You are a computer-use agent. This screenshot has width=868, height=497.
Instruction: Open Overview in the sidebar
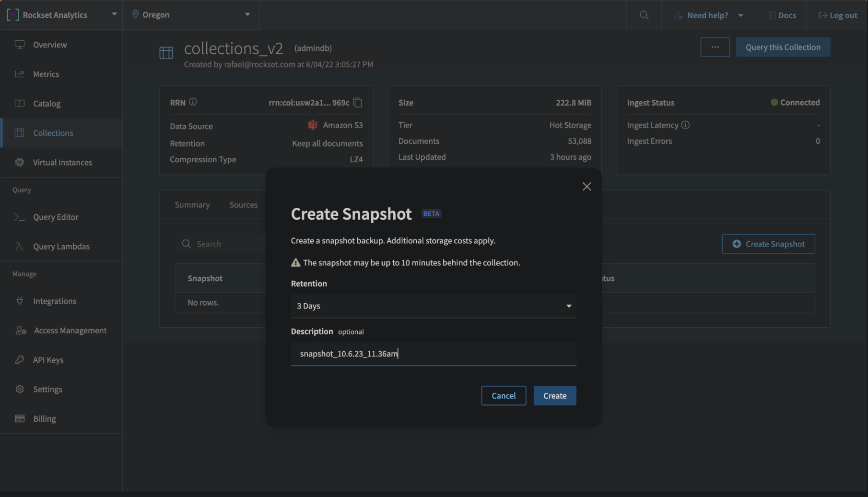pyautogui.click(x=61, y=45)
